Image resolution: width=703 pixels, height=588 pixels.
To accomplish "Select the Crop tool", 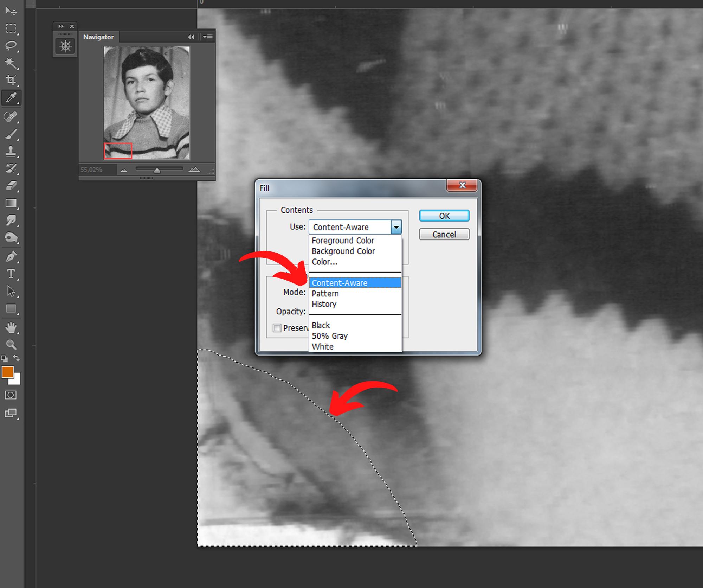I will click(11, 81).
